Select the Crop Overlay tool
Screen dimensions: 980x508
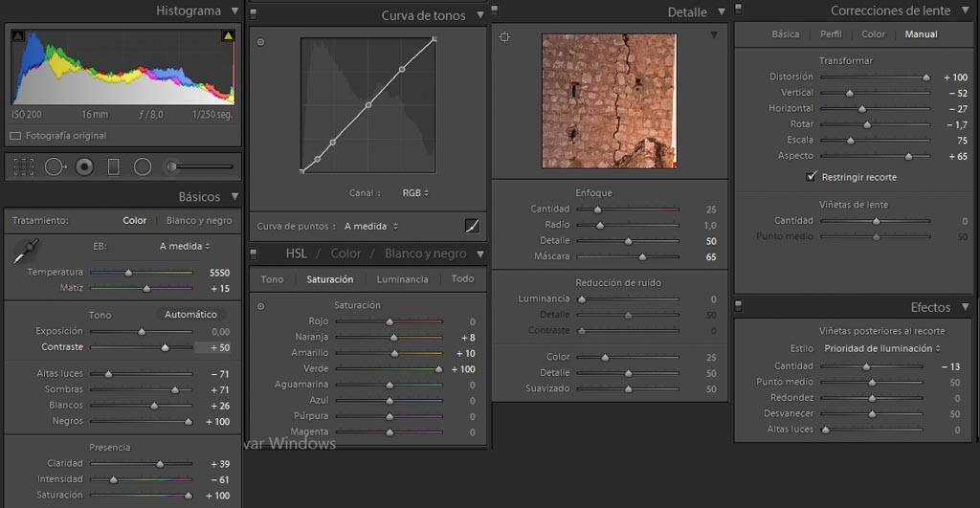coord(24,167)
